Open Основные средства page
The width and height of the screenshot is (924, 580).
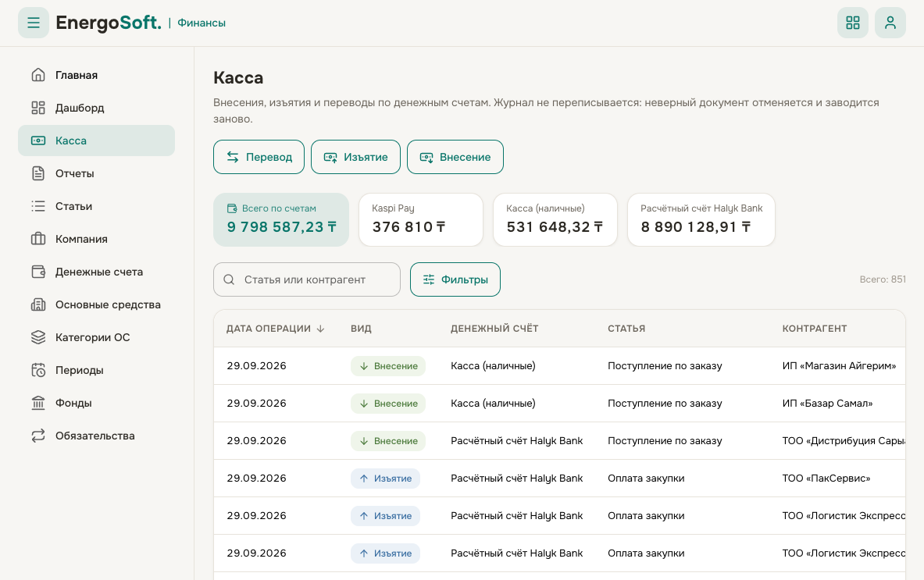(x=97, y=304)
